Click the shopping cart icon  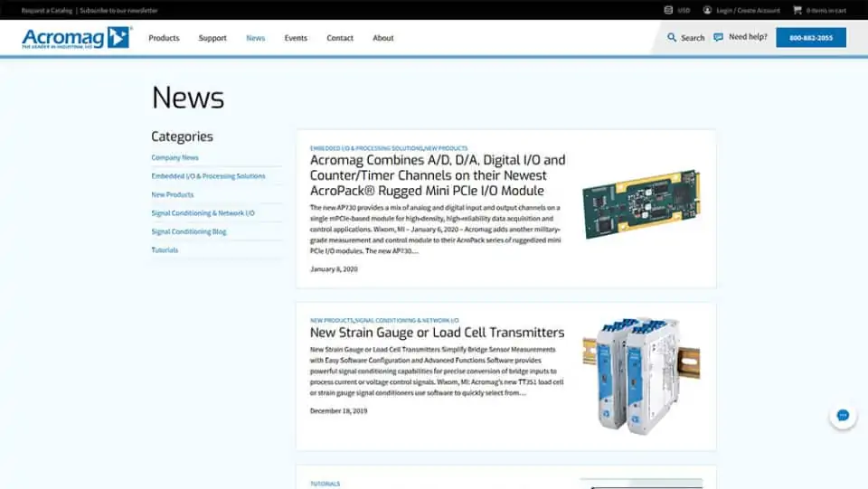pos(797,10)
